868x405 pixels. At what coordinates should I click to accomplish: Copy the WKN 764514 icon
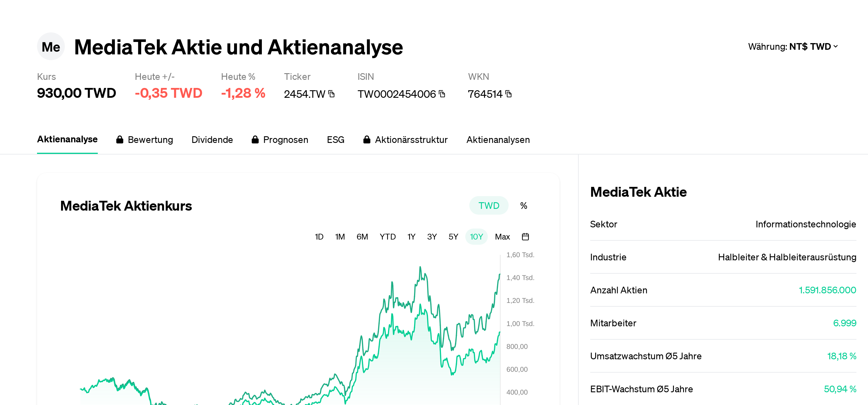coord(508,94)
